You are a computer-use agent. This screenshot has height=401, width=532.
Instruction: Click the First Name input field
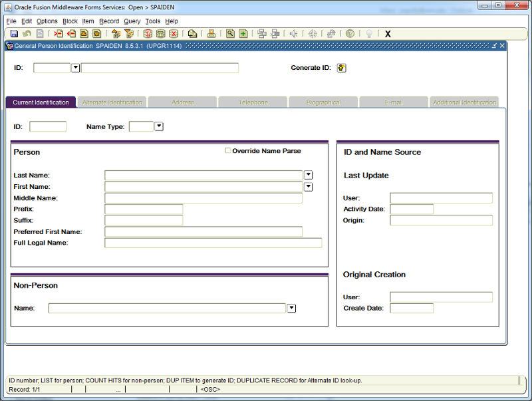[x=203, y=187]
